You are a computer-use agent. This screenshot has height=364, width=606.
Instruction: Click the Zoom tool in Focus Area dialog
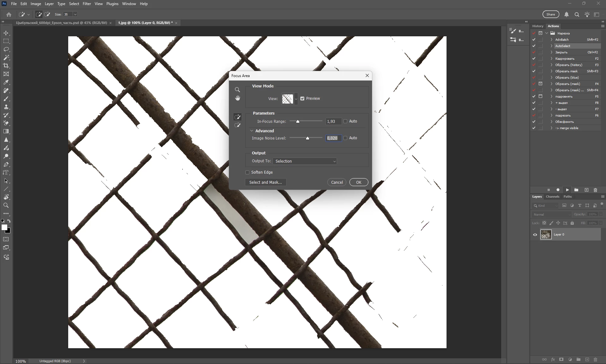237,90
